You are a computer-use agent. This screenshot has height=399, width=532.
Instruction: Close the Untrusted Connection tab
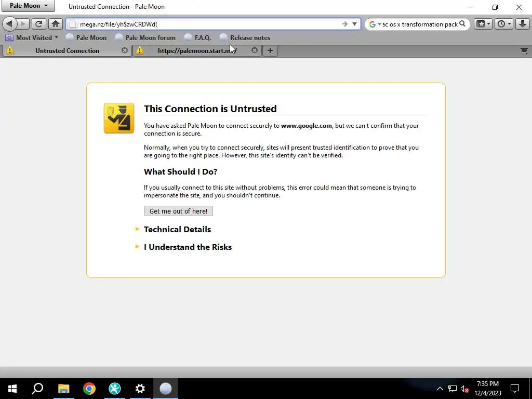click(125, 50)
